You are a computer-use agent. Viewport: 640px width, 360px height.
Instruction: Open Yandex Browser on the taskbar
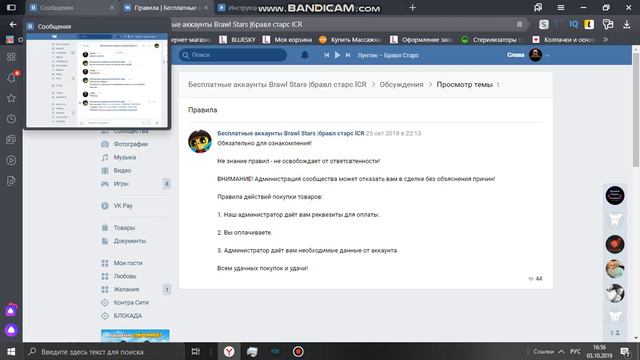click(229, 351)
